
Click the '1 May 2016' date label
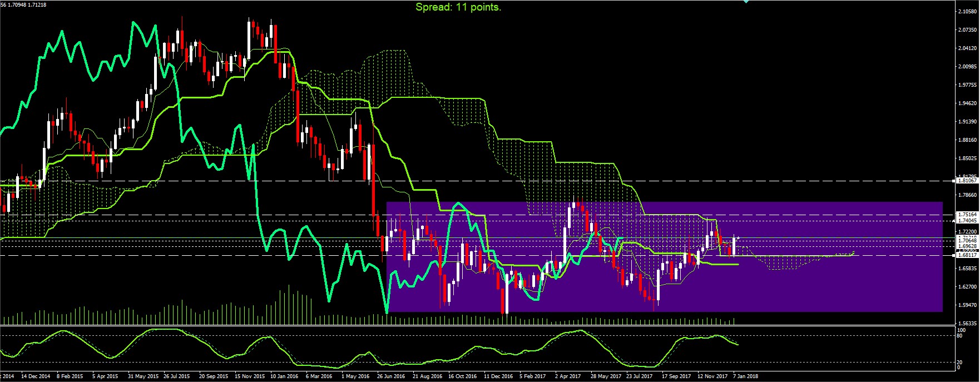pyautogui.click(x=355, y=376)
